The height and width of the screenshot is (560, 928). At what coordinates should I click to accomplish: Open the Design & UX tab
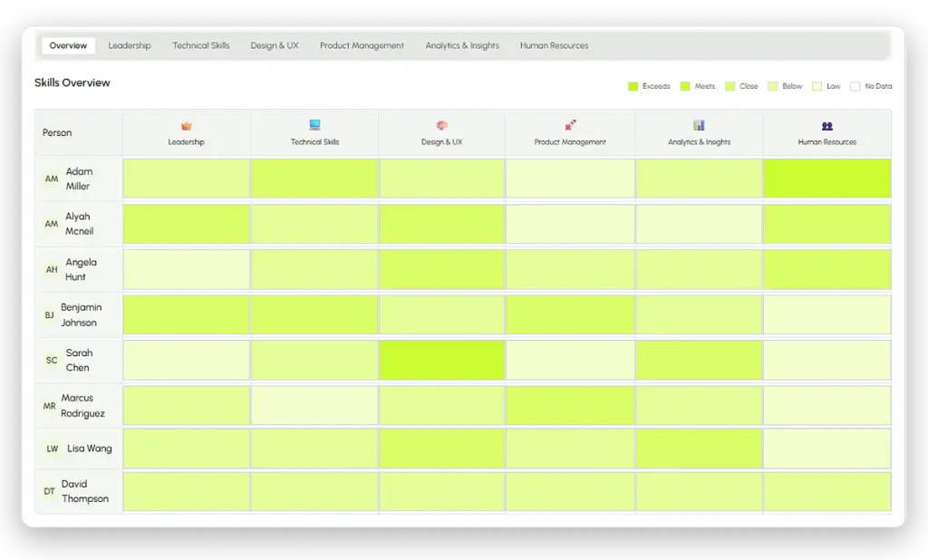point(275,45)
